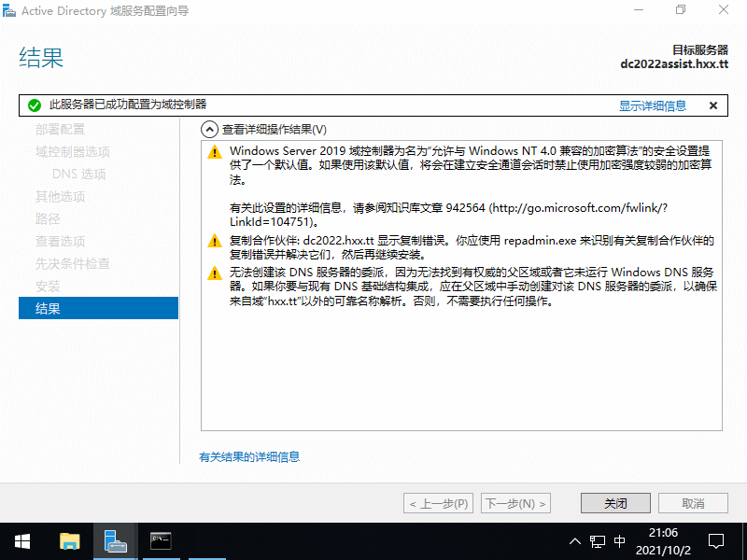Image resolution: width=747 pixels, height=560 pixels.
Task: Dismiss the success notification bar with X
Action: click(713, 105)
